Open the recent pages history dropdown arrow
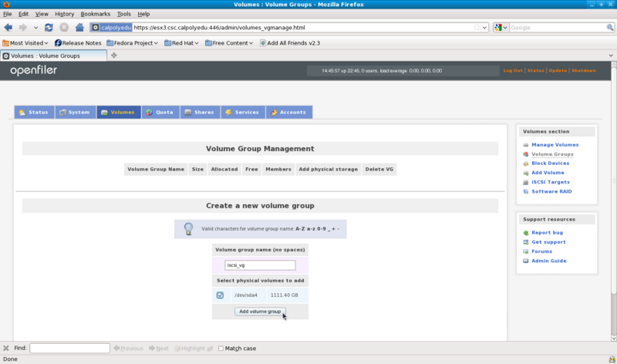617x364 pixels. click(x=35, y=28)
